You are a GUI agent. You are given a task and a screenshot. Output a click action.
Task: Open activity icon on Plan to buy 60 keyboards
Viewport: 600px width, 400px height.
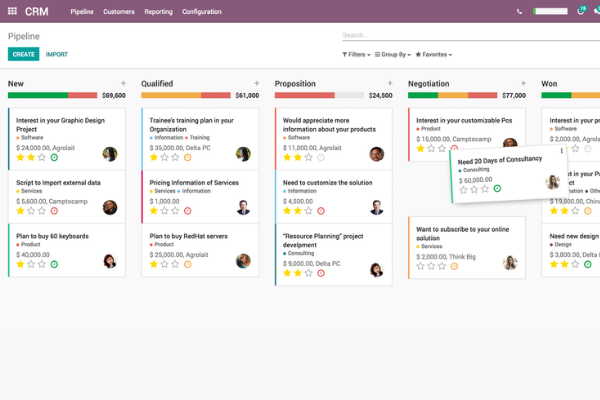point(54,264)
